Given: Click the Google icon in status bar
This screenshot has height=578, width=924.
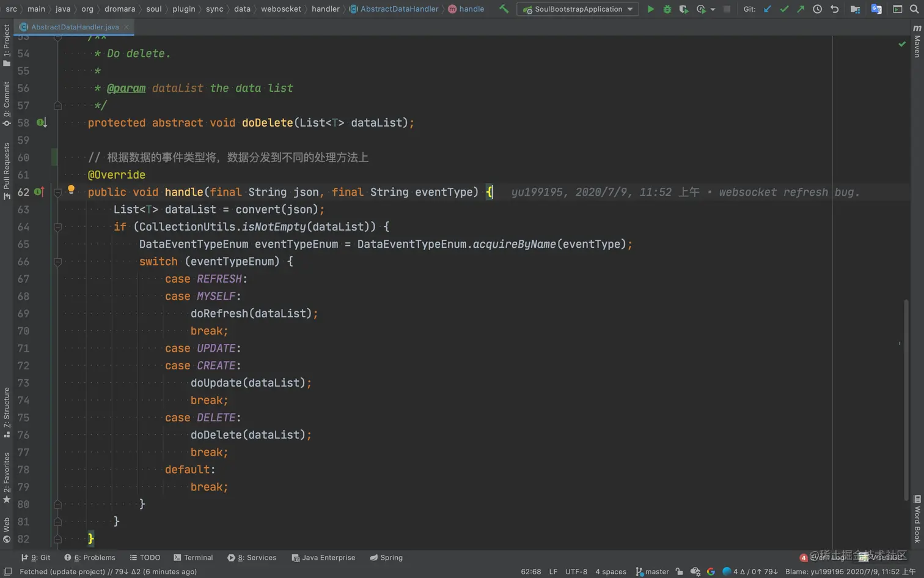Looking at the screenshot, I should coord(711,572).
